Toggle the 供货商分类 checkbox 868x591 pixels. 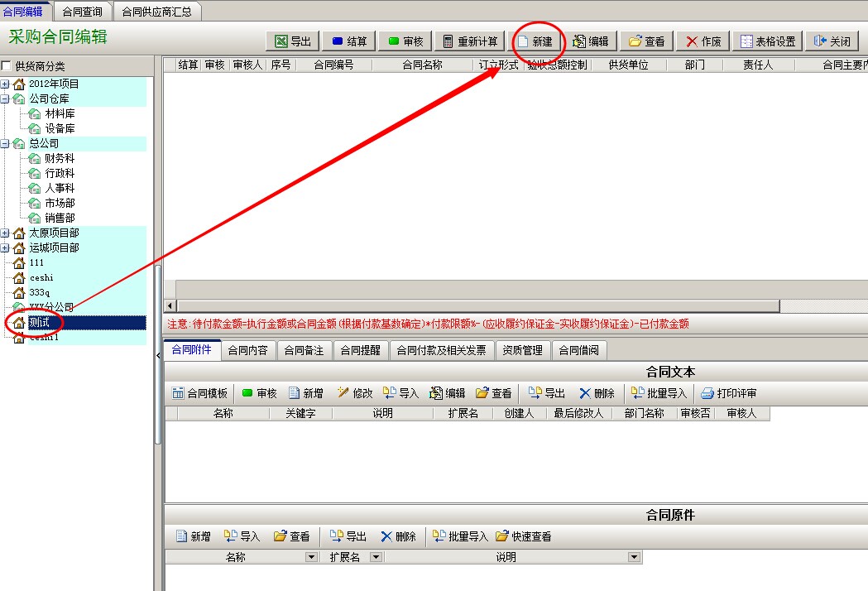point(7,66)
